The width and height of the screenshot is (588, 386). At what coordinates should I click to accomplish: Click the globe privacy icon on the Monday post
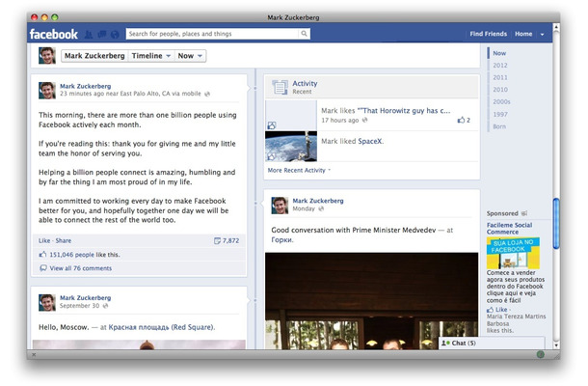(x=321, y=208)
